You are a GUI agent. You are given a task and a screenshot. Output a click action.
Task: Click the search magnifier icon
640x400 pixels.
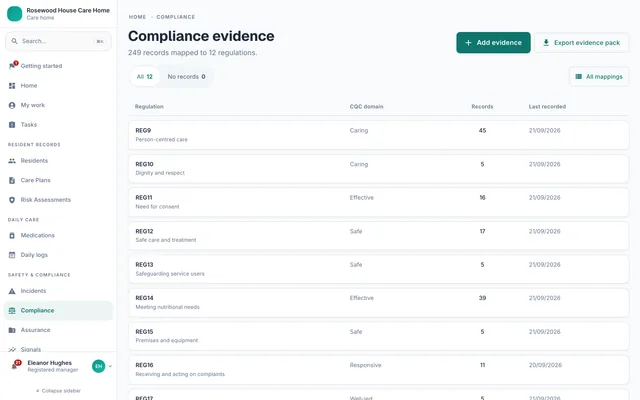[14, 41]
